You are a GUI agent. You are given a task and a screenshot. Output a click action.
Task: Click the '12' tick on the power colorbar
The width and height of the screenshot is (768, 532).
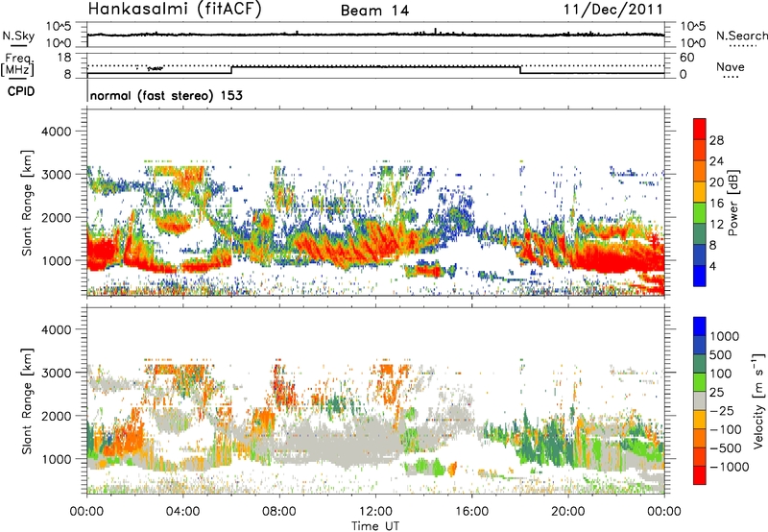pos(716,225)
